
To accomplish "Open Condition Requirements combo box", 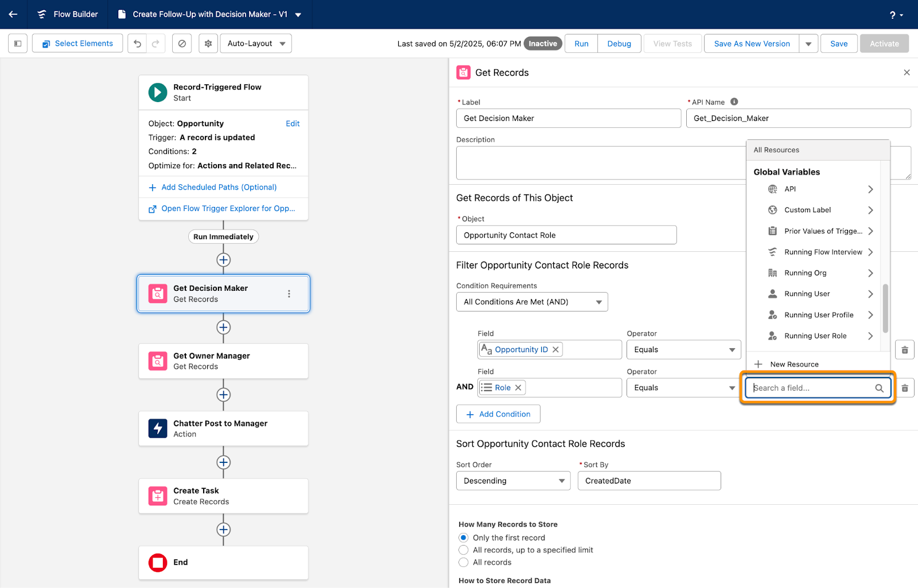I will click(x=532, y=302).
